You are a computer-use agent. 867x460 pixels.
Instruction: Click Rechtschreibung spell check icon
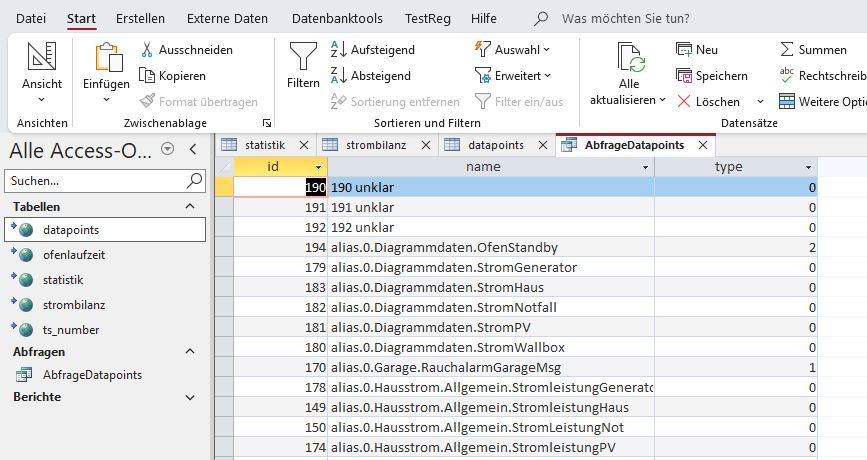point(786,75)
